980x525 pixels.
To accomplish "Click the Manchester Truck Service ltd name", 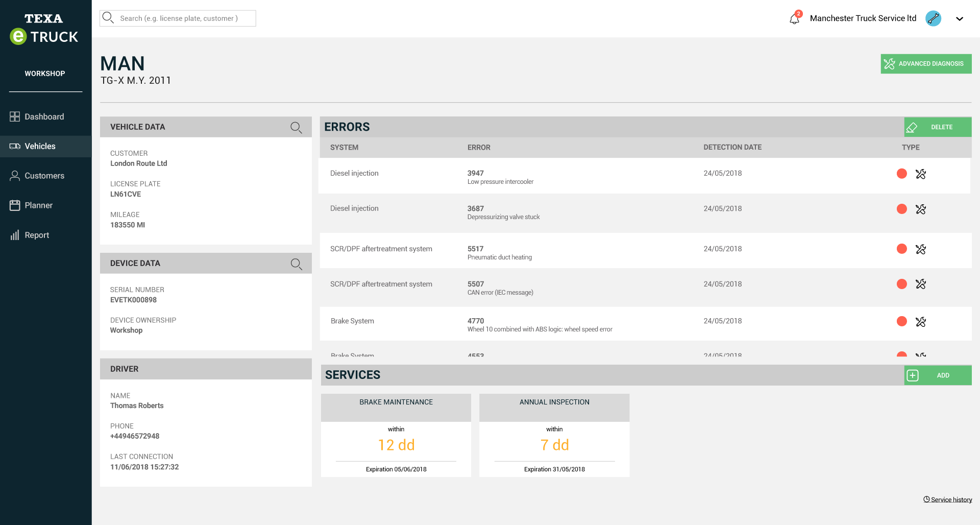I will click(x=863, y=18).
